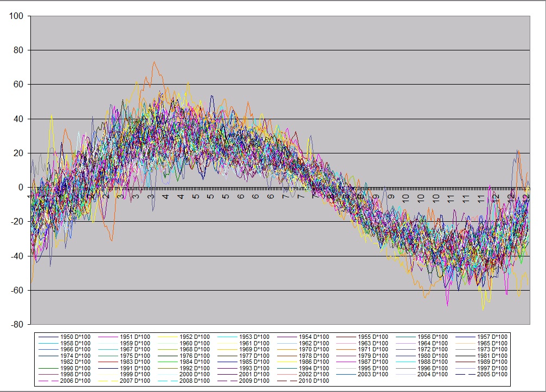
Task: Click the 100 label on vertical axis
Action: (17, 16)
